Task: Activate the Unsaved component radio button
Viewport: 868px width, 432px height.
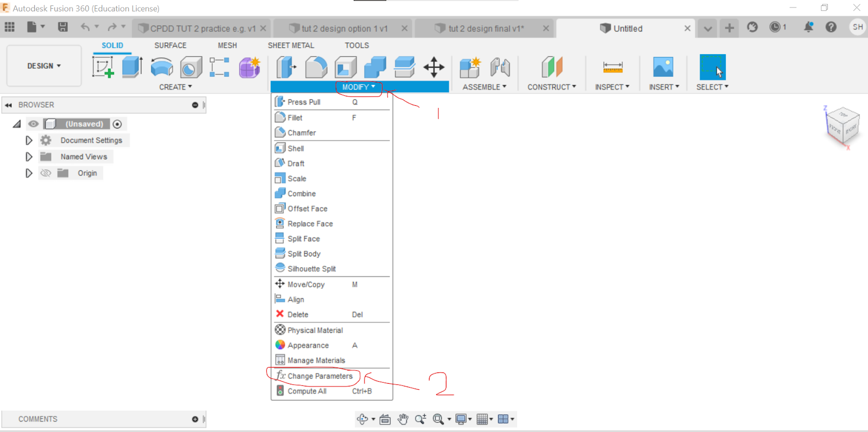Action: coord(117,124)
